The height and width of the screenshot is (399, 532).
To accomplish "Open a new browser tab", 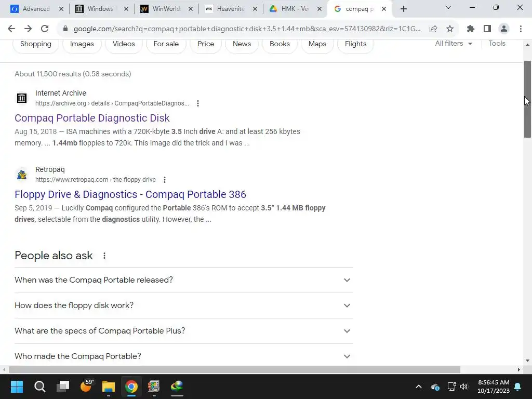I will click(403, 9).
